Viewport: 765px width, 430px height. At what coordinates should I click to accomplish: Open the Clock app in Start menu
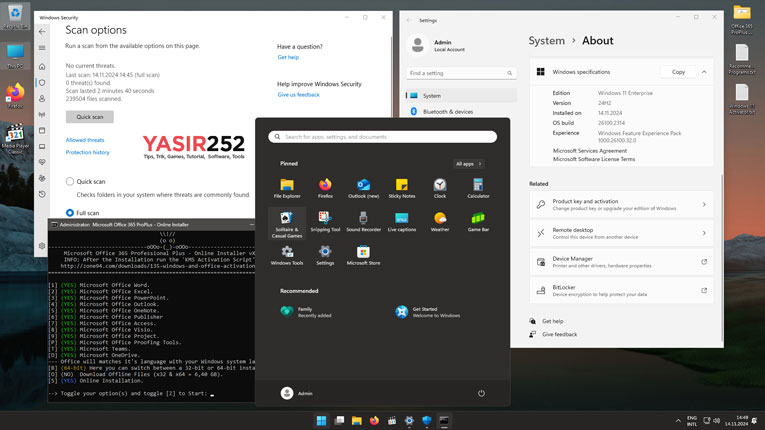pos(440,188)
